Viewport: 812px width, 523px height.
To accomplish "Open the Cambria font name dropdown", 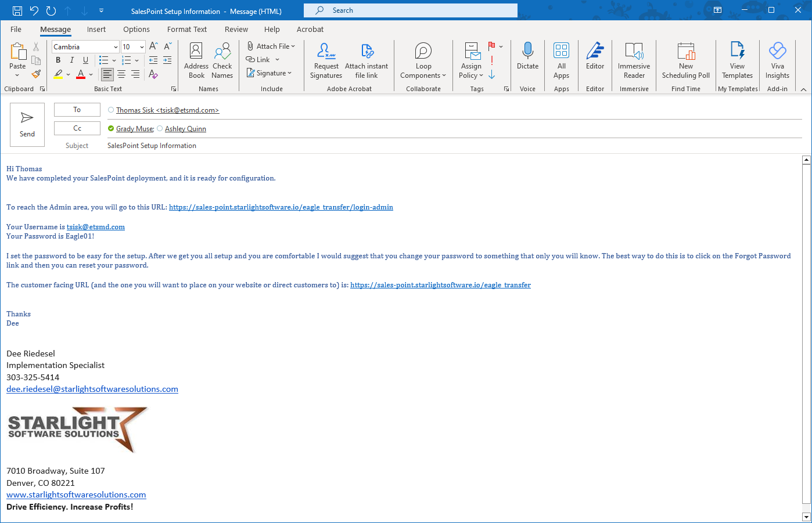I will pos(116,47).
